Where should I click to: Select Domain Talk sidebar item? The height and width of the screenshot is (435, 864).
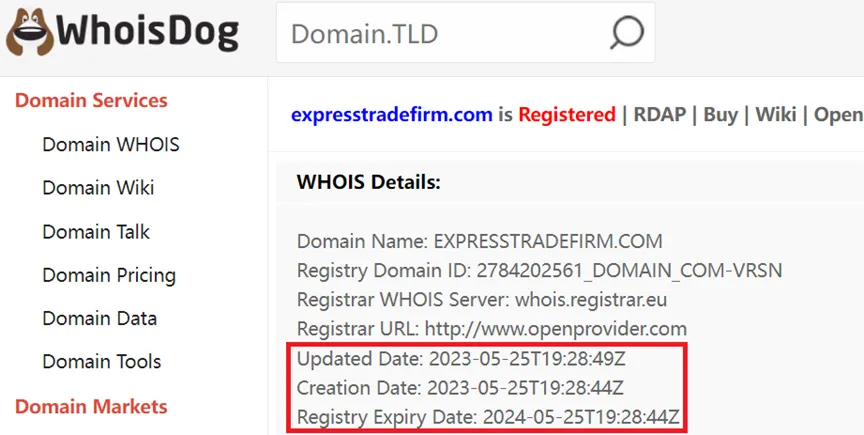(96, 232)
